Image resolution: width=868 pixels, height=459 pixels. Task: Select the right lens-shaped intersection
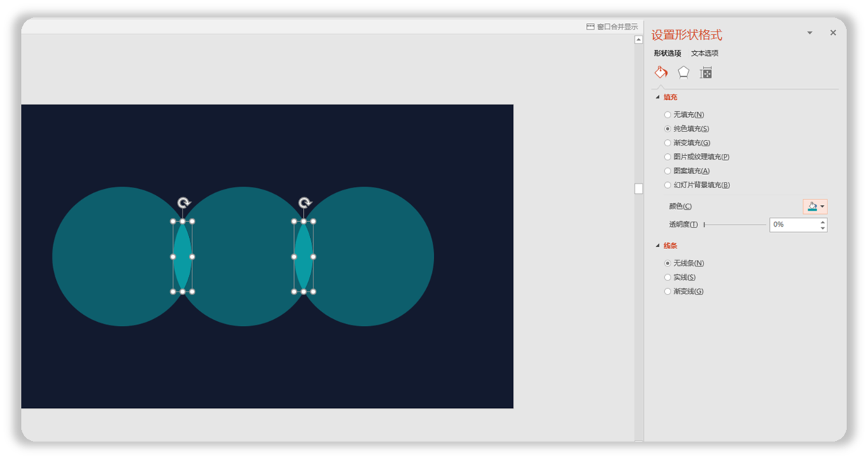[304, 256]
